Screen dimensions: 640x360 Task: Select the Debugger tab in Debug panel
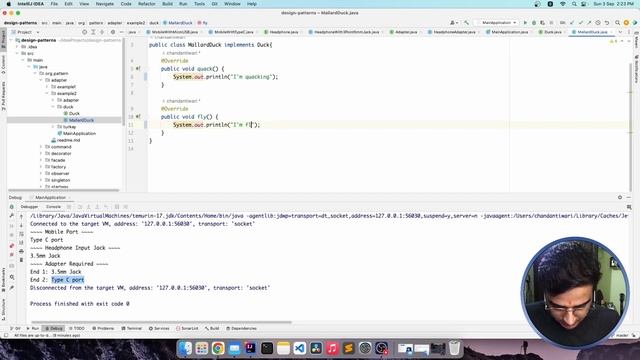pos(29,207)
